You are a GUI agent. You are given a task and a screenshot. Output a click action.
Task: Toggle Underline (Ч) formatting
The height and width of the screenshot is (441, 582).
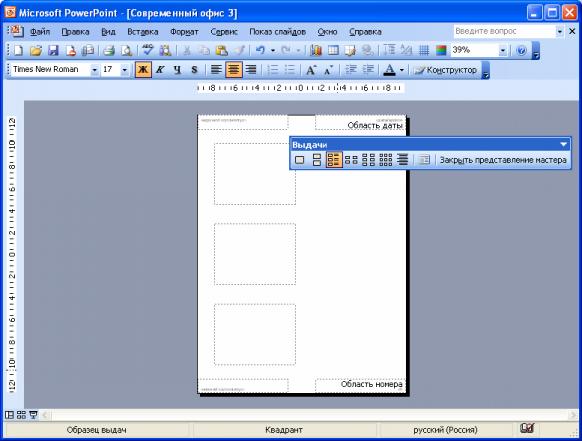pyautogui.click(x=177, y=70)
